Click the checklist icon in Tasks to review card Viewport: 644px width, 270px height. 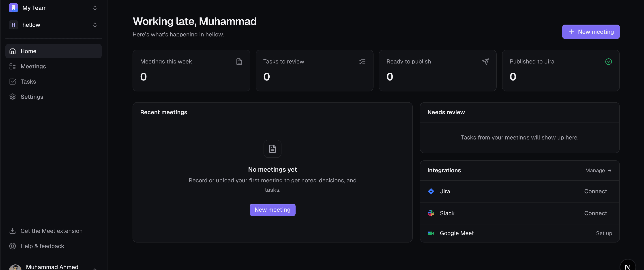[x=362, y=62]
